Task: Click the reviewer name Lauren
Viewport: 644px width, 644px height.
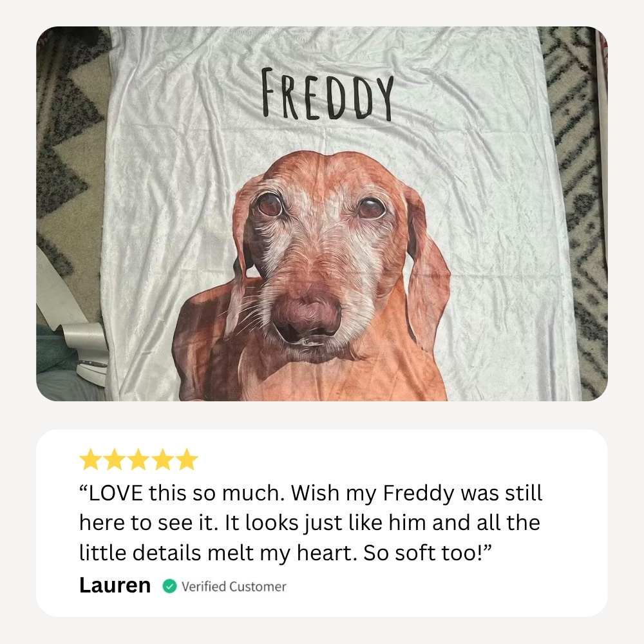Action: (x=115, y=585)
